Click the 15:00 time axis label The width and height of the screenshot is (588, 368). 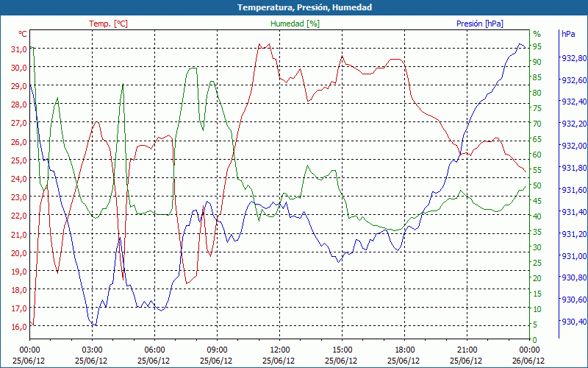pyautogui.click(x=342, y=350)
